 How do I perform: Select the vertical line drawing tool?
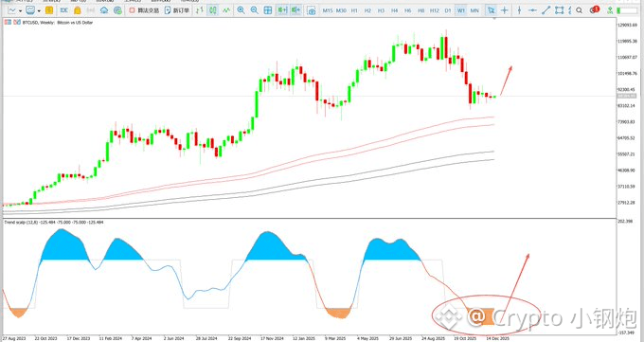coord(519,10)
